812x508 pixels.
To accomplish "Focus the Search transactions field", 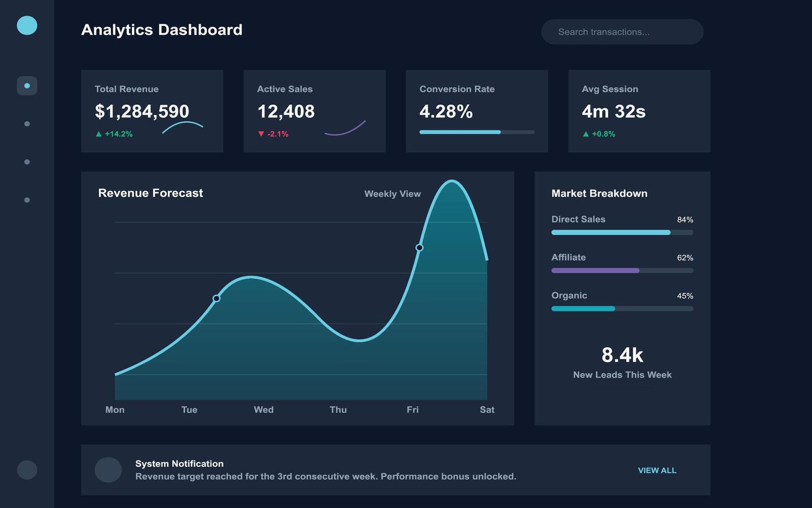I will pos(622,32).
